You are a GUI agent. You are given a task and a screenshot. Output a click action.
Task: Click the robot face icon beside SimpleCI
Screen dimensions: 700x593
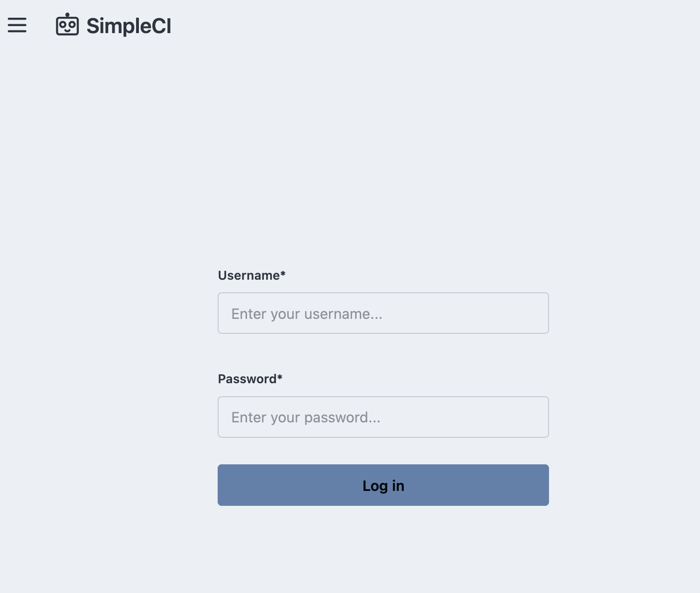point(67,25)
